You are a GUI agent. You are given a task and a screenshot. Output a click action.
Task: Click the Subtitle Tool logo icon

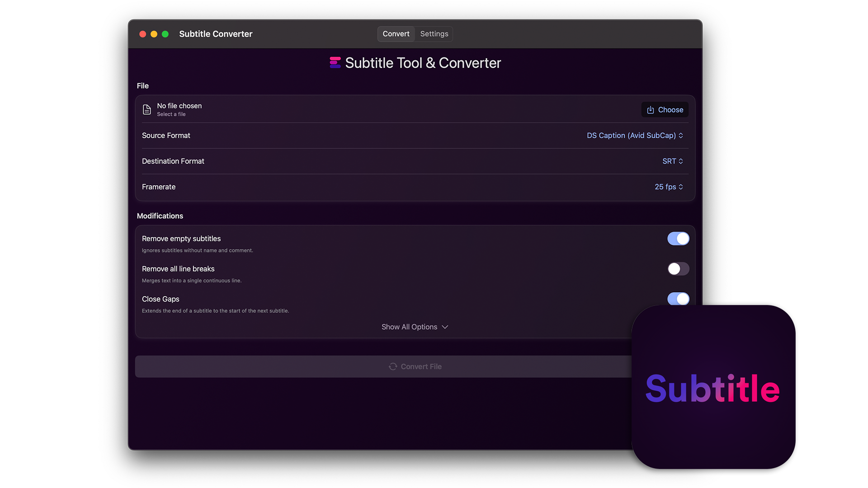335,63
